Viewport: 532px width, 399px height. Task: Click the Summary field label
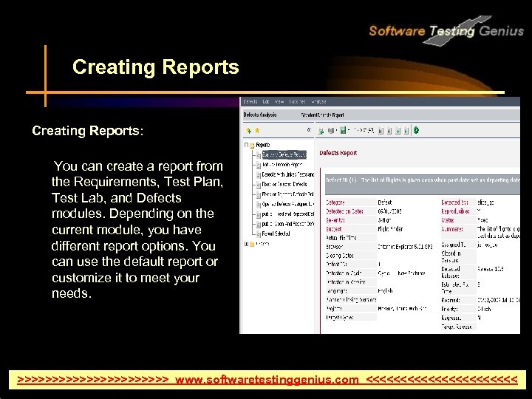click(x=452, y=229)
